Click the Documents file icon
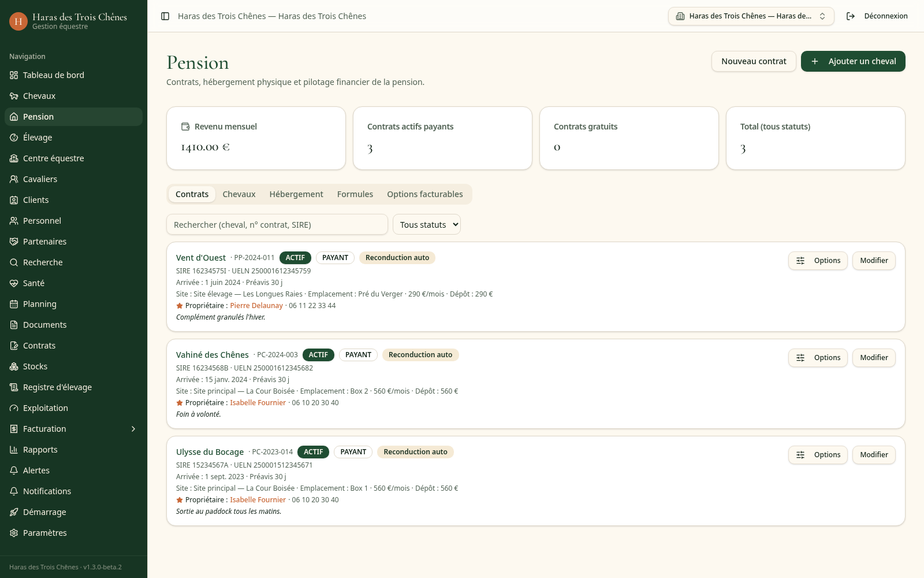 [14, 325]
